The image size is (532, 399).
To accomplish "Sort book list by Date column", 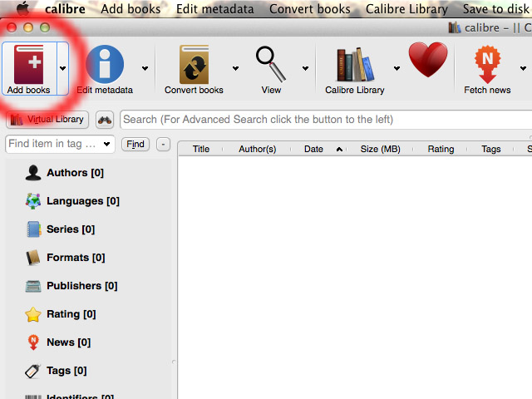I will 313,150.
